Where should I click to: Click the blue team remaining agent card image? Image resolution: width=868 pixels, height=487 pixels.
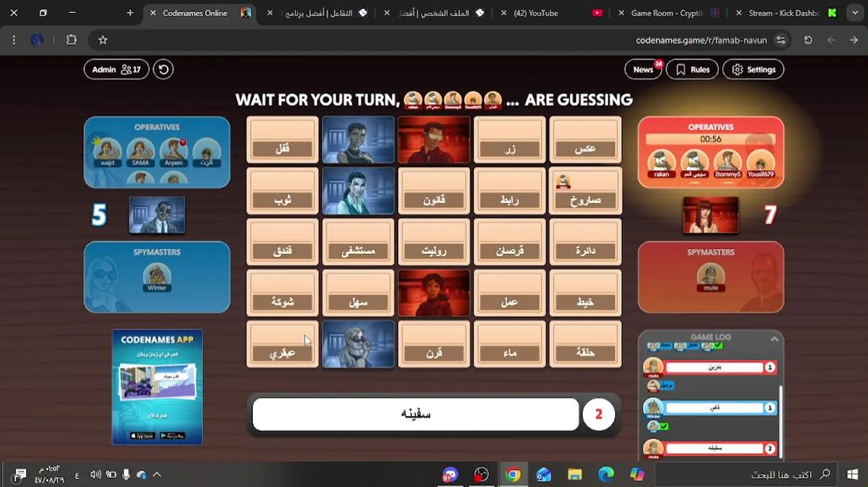pos(157,215)
